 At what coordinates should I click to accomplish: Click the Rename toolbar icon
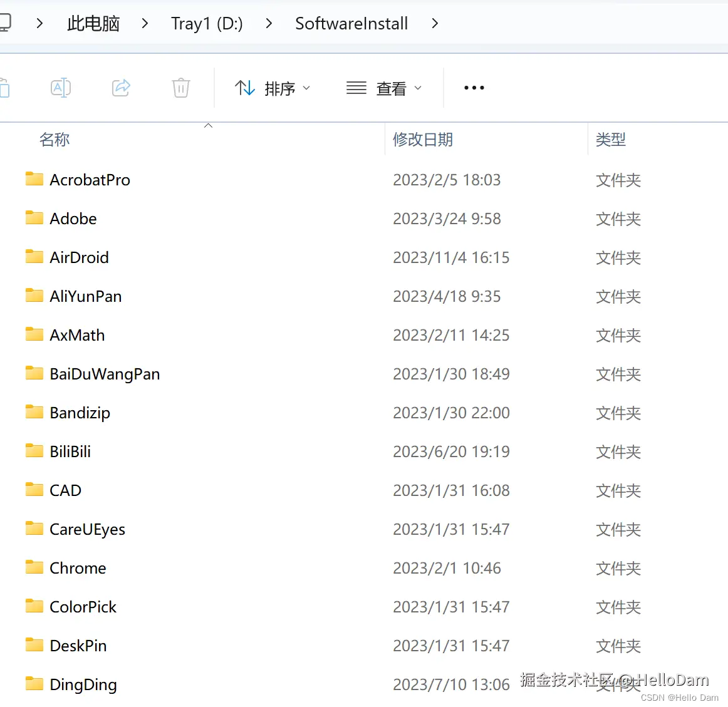coord(61,87)
